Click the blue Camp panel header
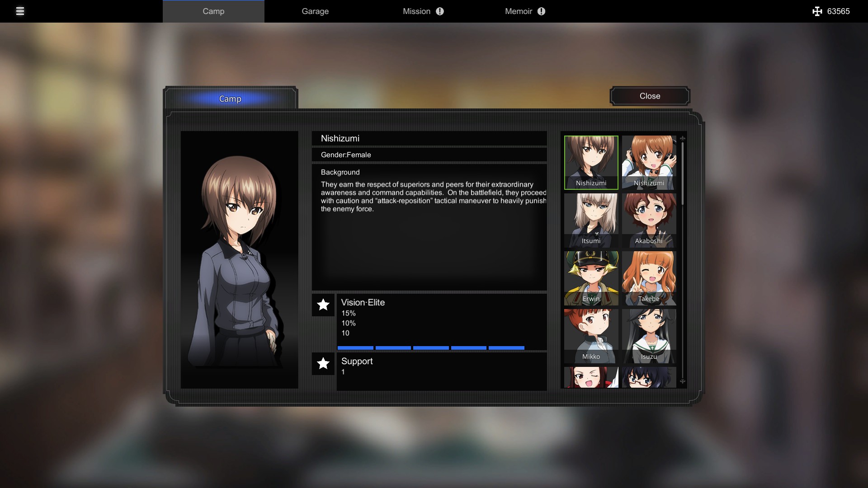The width and height of the screenshot is (868, 488). coord(230,99)
